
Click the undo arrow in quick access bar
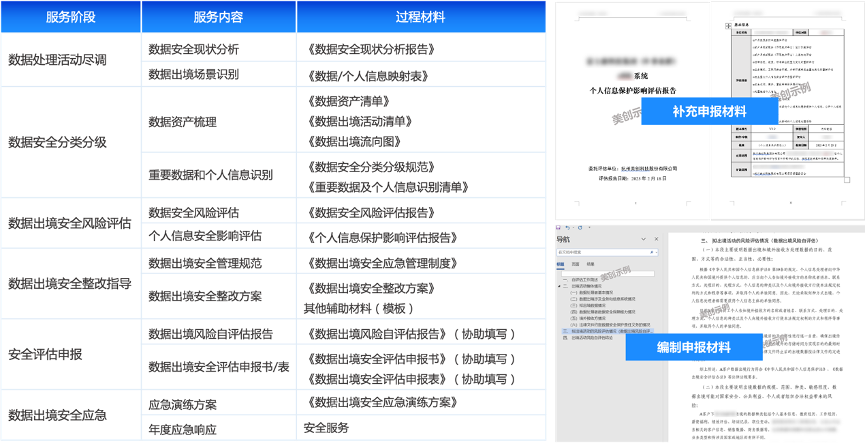569,227
